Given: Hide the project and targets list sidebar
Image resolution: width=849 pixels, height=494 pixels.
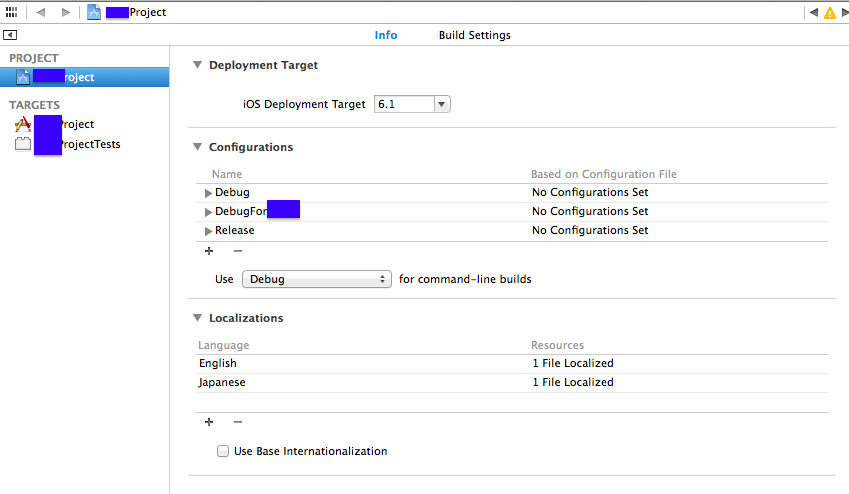Looking at the screenshot, I should 10,35.
